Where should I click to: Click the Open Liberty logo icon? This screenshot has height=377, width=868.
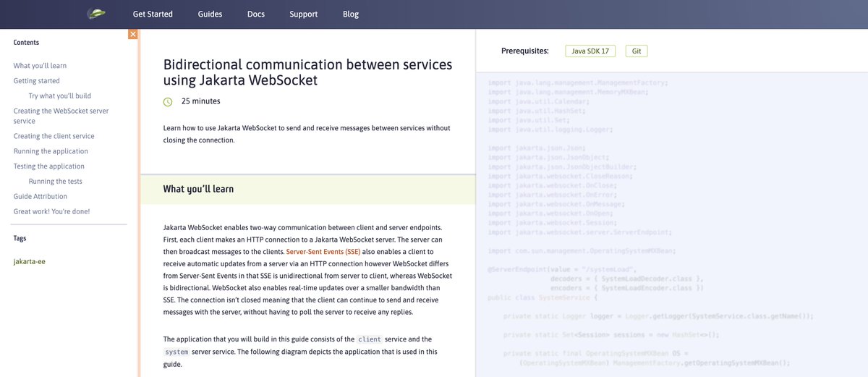pos(95,13)
